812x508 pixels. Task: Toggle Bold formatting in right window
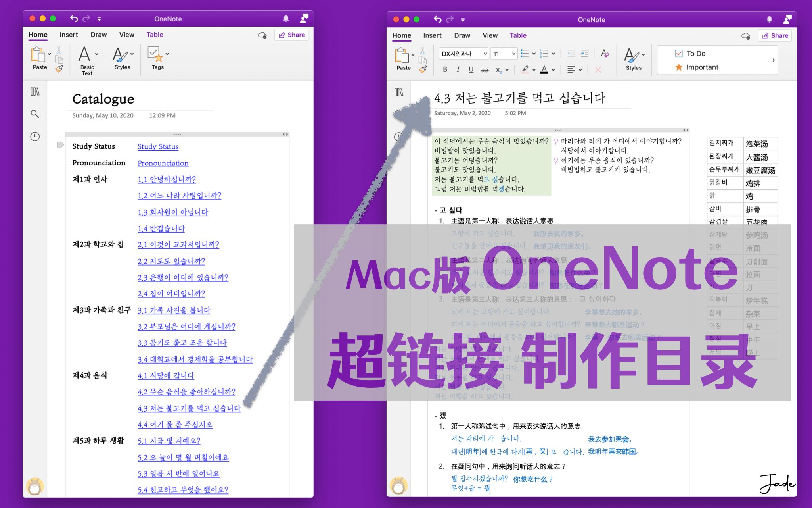pos(445,70)
